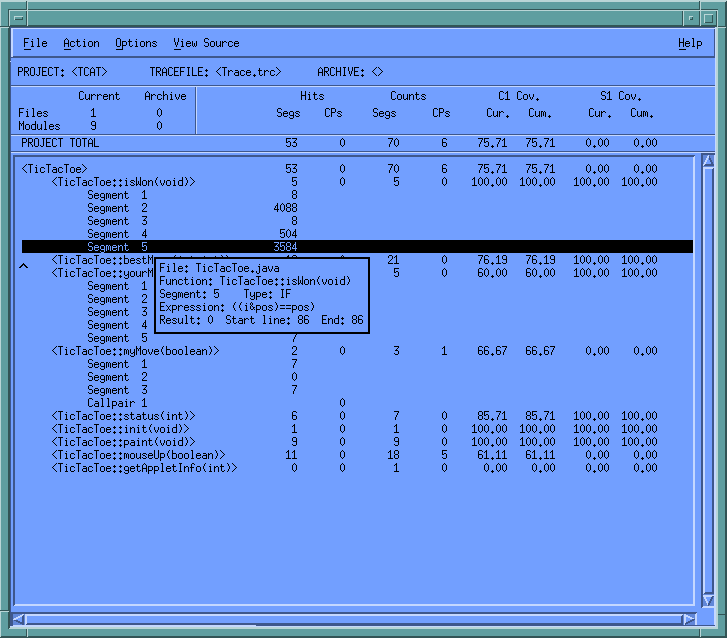
Task: Click the horizontal scrollbar track
Action: (354, 619)
